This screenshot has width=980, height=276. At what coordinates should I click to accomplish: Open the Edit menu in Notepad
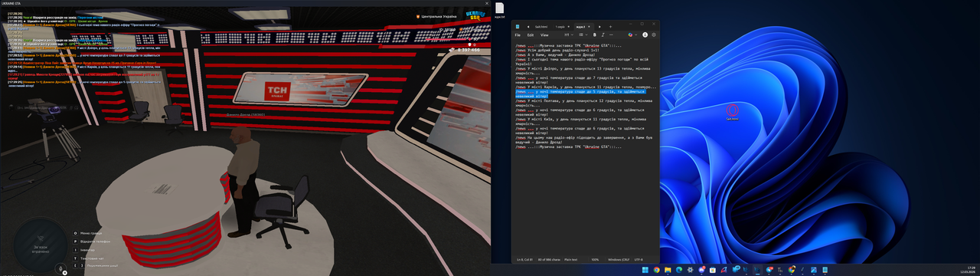coord(531,34)
